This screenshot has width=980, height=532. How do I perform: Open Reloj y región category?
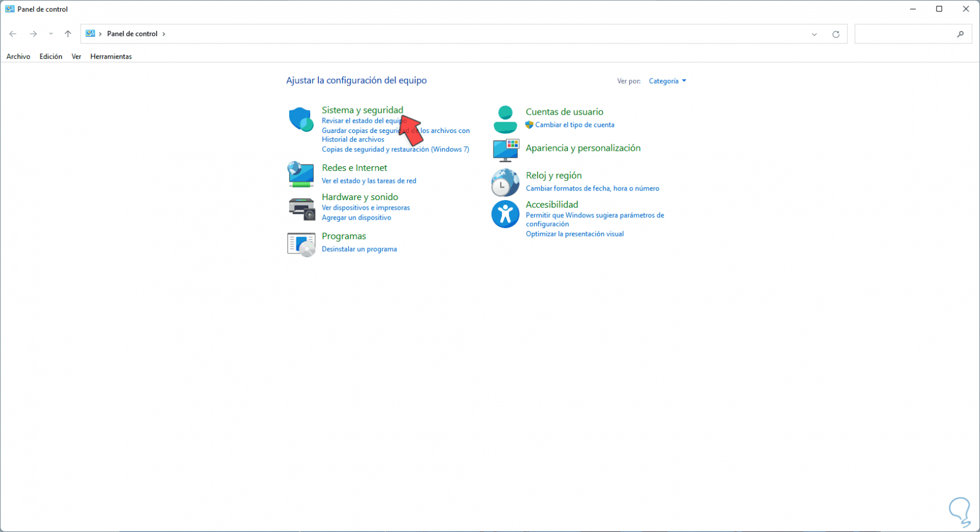554,176
